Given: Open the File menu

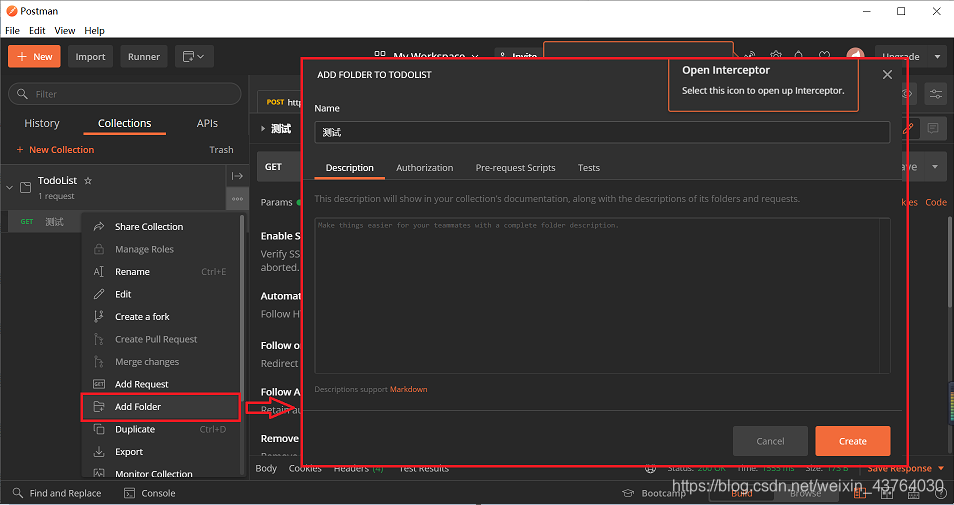Looking at the screenshot, I should pos(12,30).
